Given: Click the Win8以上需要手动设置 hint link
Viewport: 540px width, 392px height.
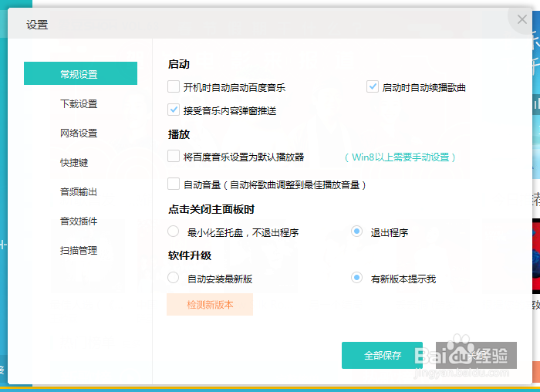Looking at the screenshot, I should [400, 157].
